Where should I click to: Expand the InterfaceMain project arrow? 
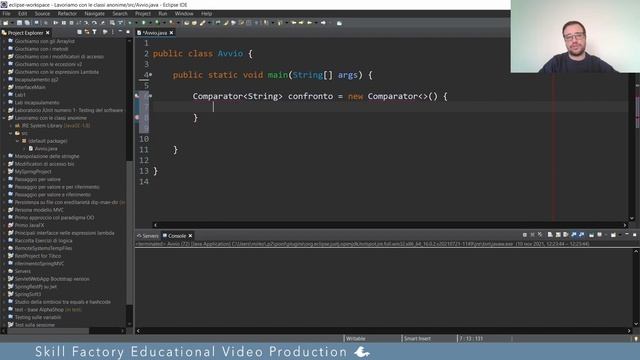tap(4, 87)
